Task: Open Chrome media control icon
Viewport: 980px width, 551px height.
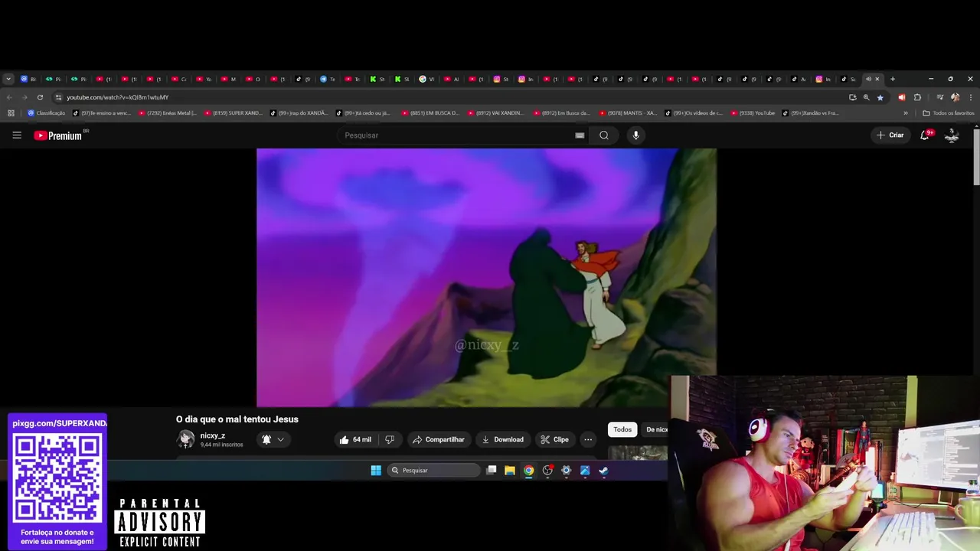Action: pos(939,97)
